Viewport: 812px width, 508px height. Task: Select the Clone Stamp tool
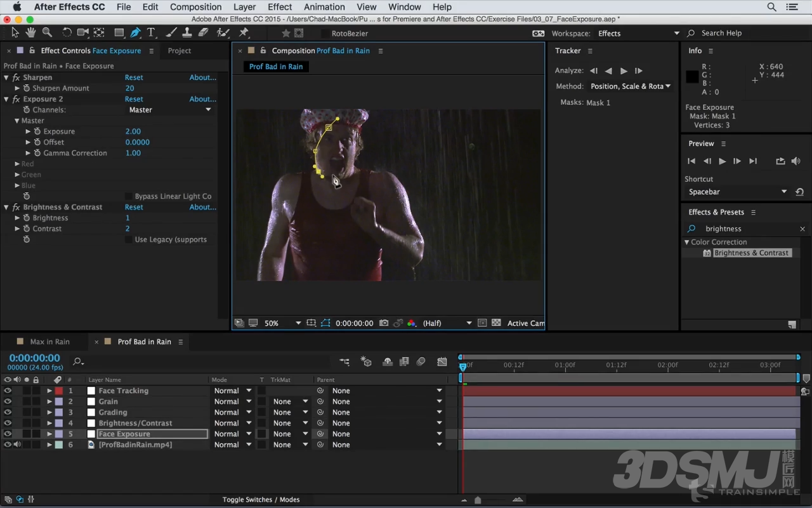pos(188,32)
